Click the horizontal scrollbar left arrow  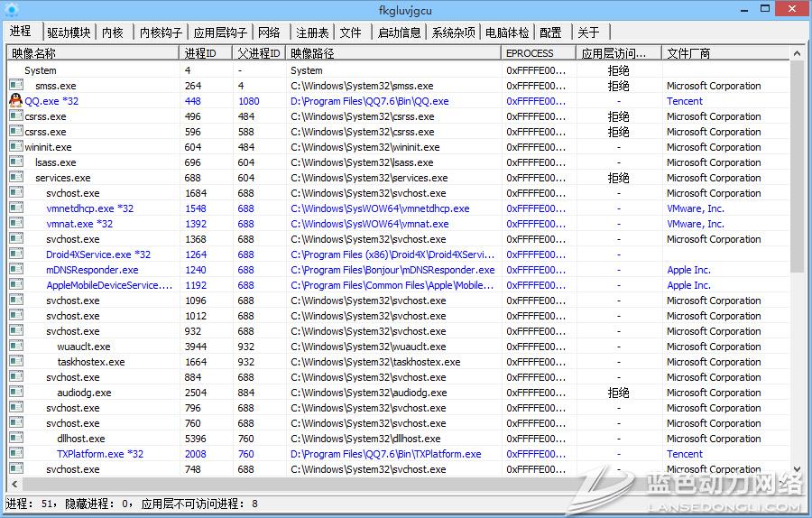click(13, 485)
